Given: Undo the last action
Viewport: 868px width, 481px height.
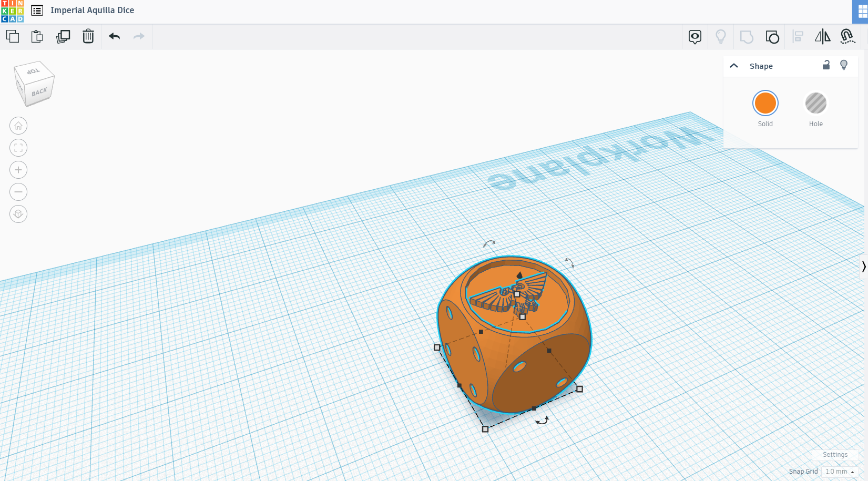Looking at the screenshot, I should [115, 36].
